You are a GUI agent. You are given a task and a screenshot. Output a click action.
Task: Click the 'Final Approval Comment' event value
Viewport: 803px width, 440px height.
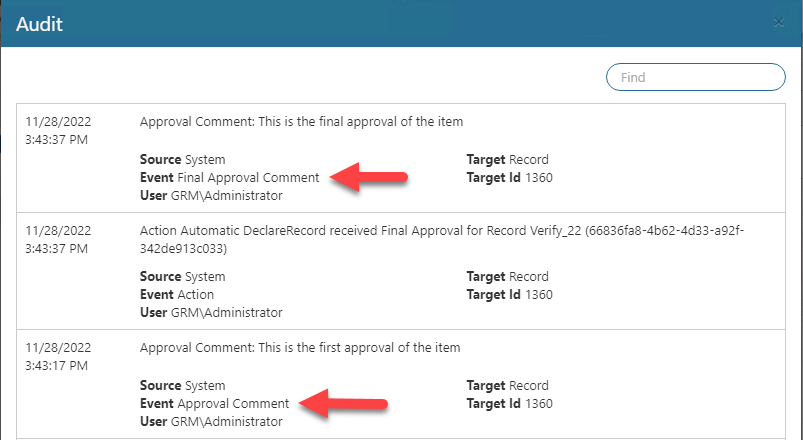tap(248, 178)
